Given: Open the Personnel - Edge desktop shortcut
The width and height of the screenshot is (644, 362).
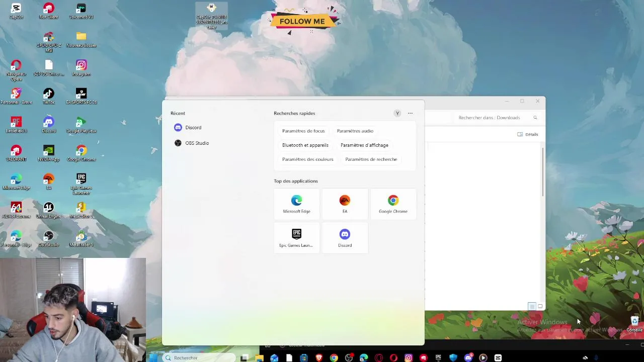Looking at the screenshot, I should point(16,239).
